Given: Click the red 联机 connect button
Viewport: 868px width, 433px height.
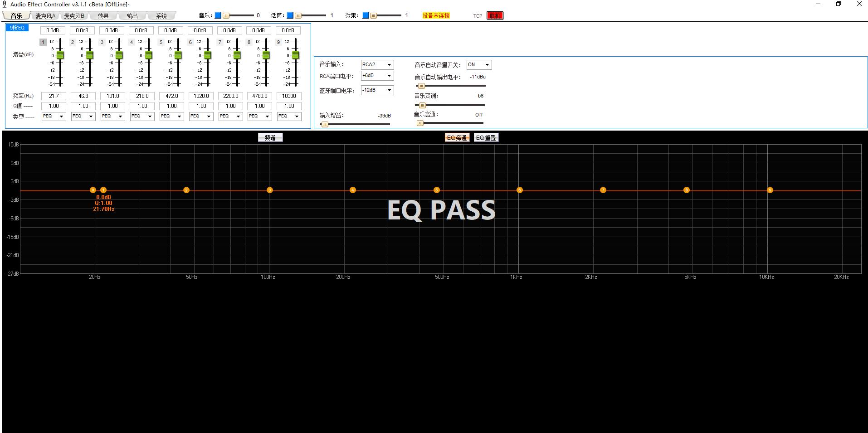Looking at the screenshot, I should pos(494,15).
